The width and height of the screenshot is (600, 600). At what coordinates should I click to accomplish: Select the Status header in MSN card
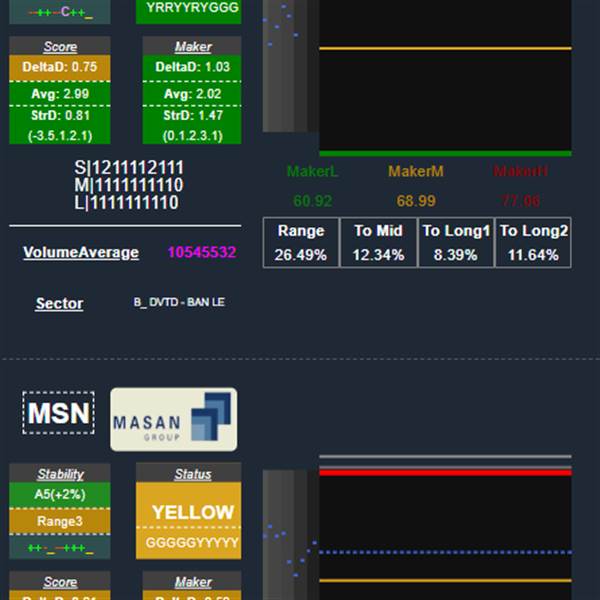click(x=189, y=474)
